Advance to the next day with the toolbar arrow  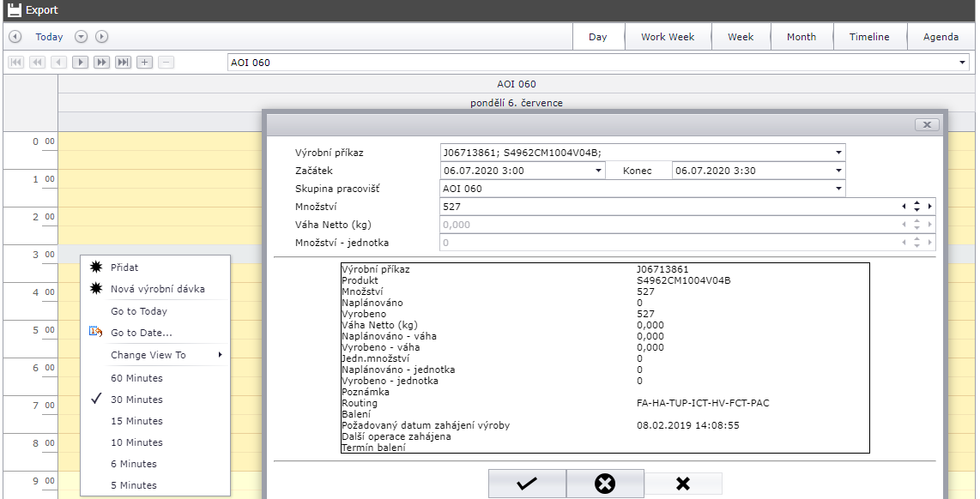click(x=101, y=37)
